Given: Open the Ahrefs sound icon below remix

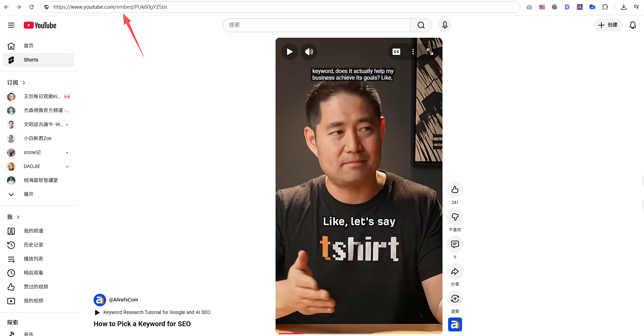Looking at the screenshot, I should (x=455, y=324).
